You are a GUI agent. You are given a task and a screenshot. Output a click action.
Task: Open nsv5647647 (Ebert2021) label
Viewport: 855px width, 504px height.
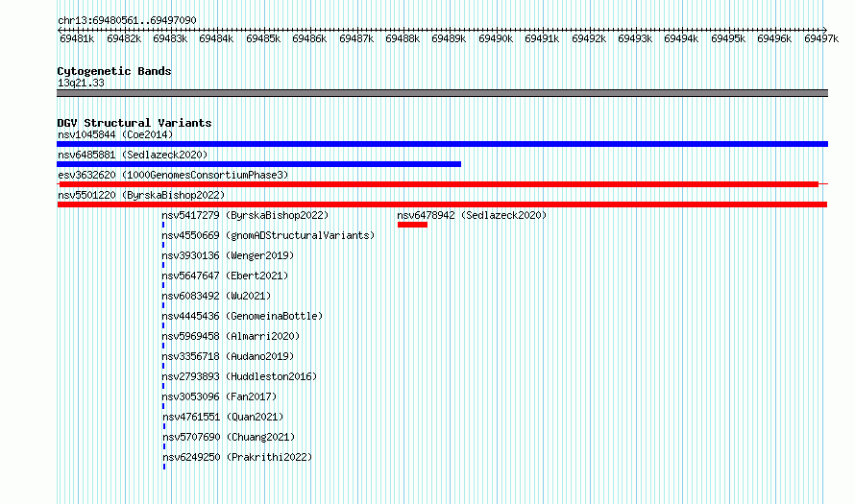[x=225, y=276]
